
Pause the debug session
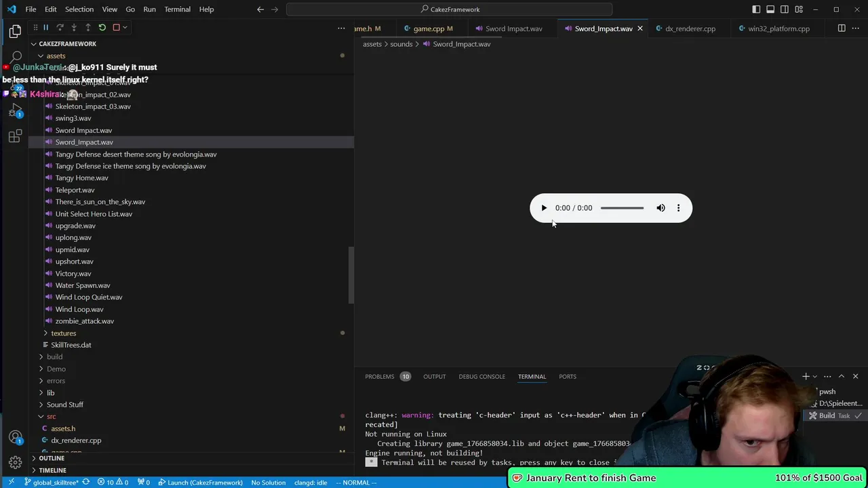[45, 27]
